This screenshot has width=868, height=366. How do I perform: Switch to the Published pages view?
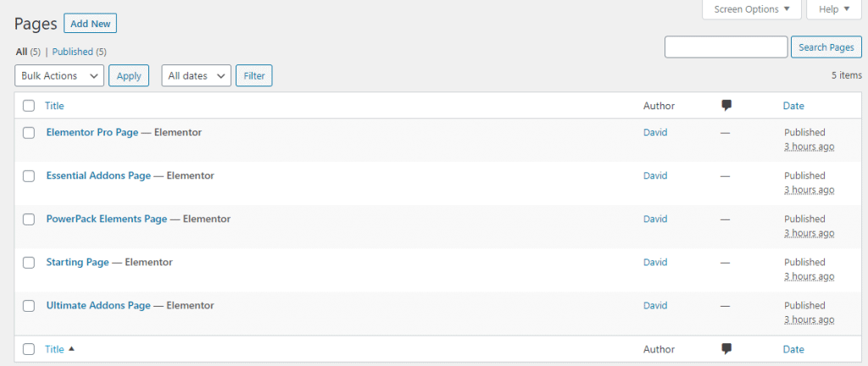[73, 52]
